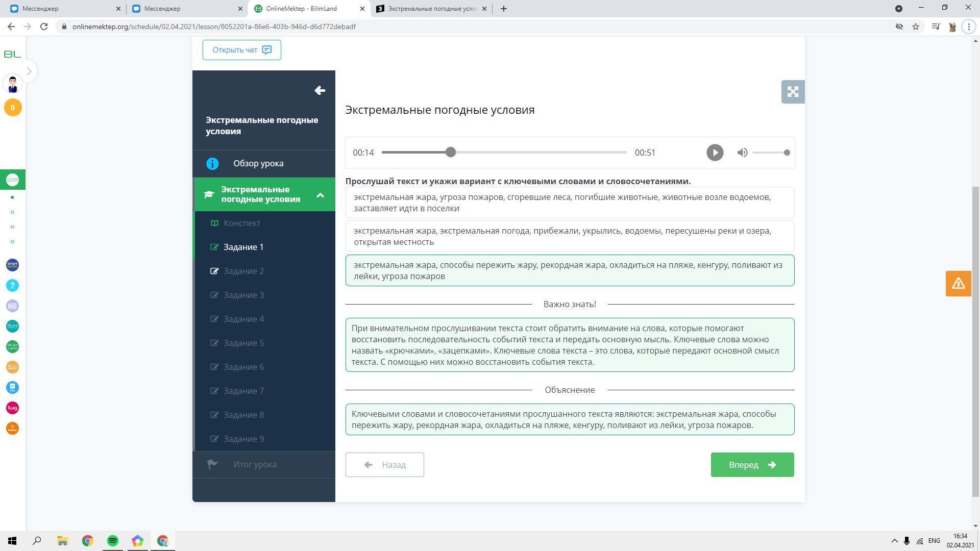The width and height of the screenshot is (980, 551).
Task: Open Spotify from the taskbar
Action: 112,541
